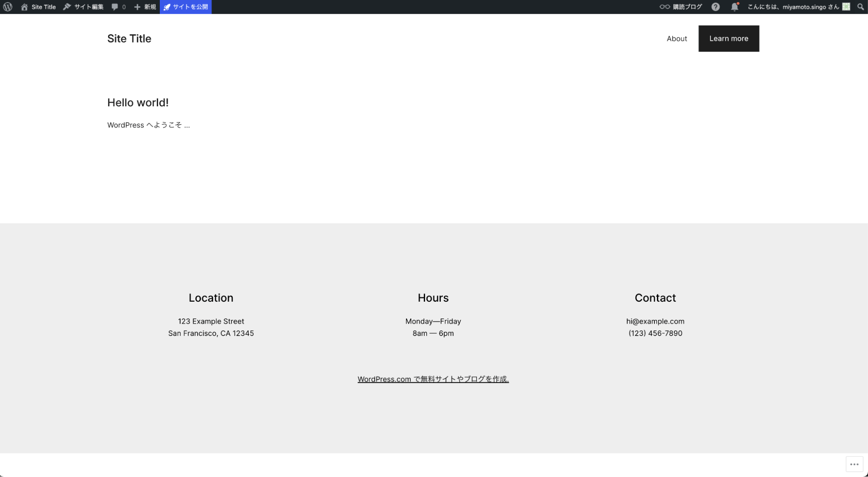The height and width of the screenshot is (477, 868).
Task: Open help using the question mark icon
Action: click(715, 7)
